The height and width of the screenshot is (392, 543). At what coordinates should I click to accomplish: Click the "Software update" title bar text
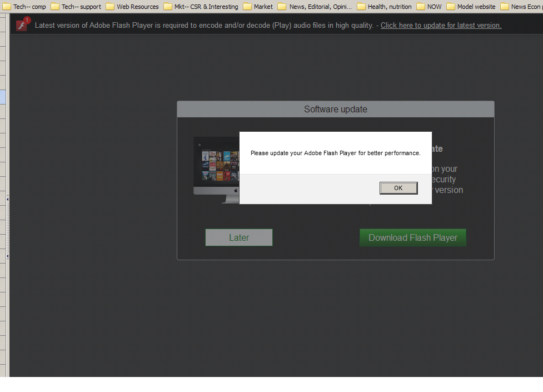pos(336,109)
